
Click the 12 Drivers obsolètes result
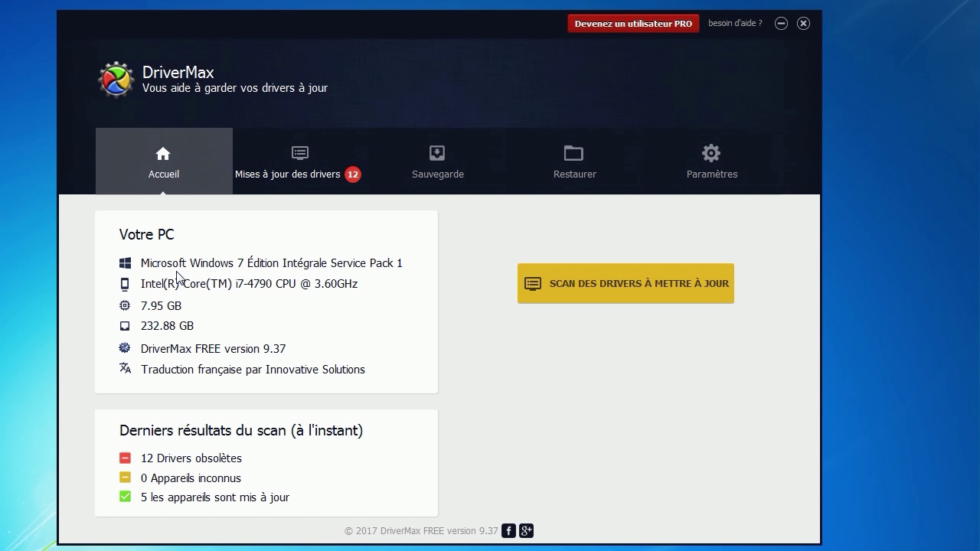click(191, 458)
